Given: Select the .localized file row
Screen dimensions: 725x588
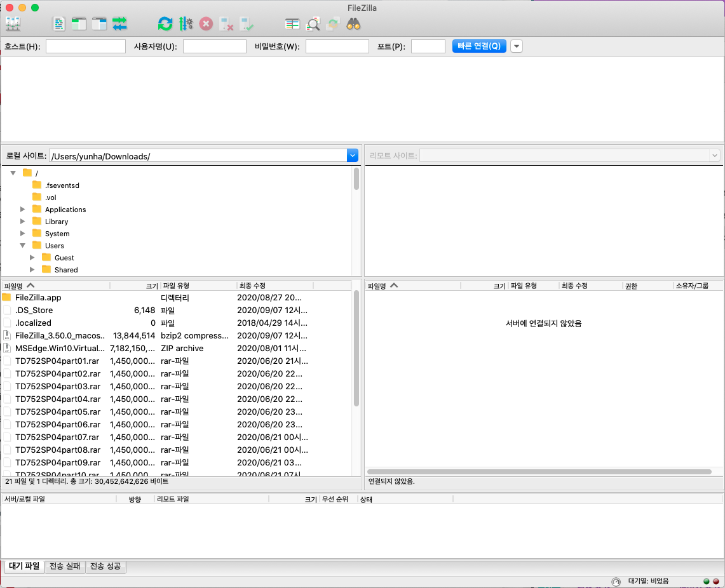Looking at the screenshot, I should click(176, 323).
